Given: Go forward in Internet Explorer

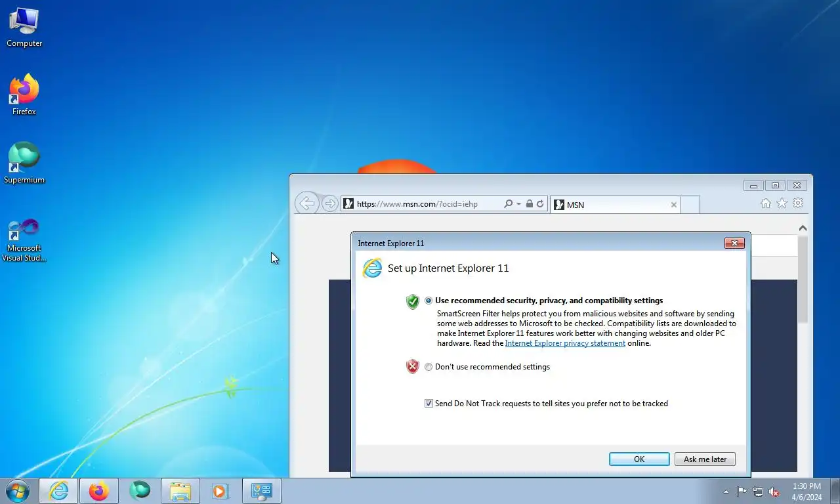Looking at the screenshot, I should (x=330, y=203).
